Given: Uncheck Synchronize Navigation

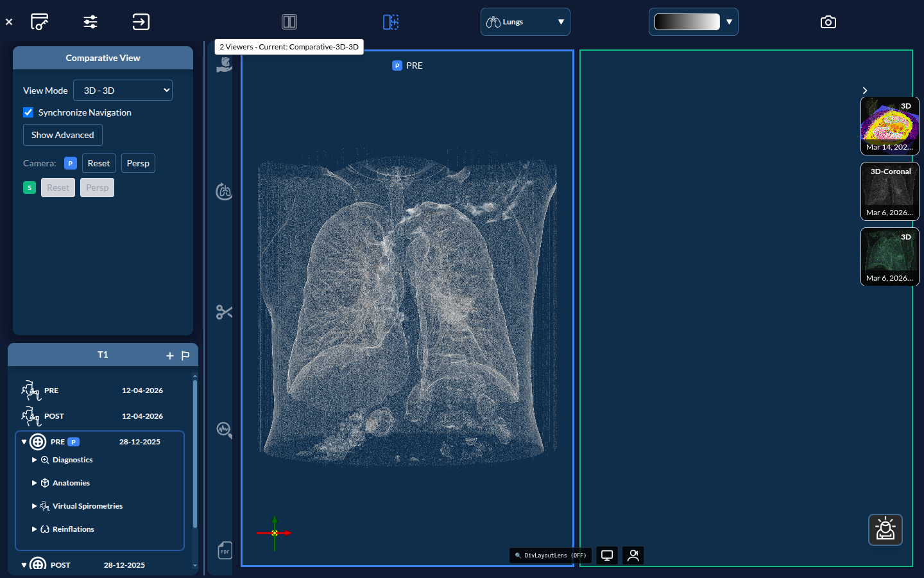Looking at the screenshot, I should [x=28, y=112].
